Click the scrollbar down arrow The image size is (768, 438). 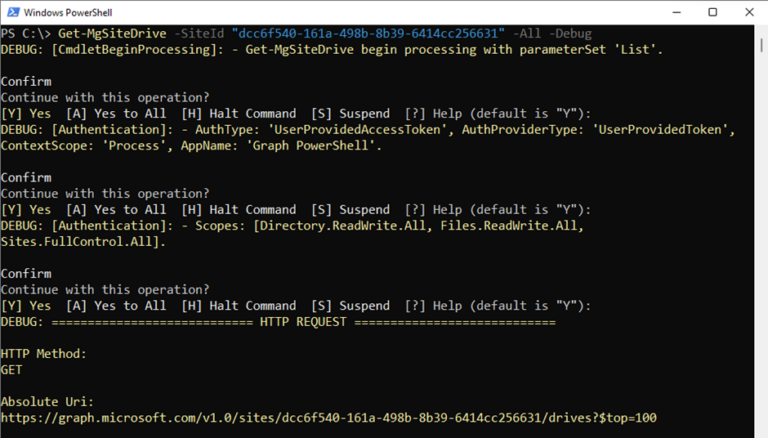point(758,429)
